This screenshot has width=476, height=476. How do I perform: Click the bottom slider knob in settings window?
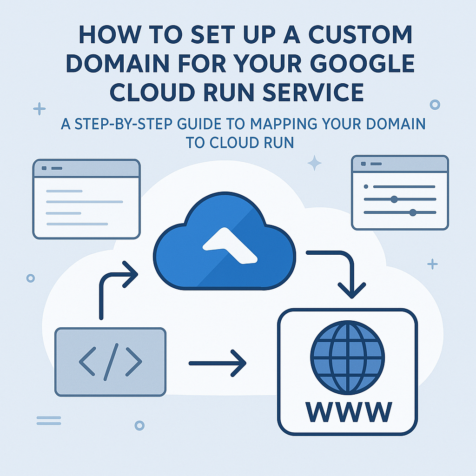click(413, 212)
